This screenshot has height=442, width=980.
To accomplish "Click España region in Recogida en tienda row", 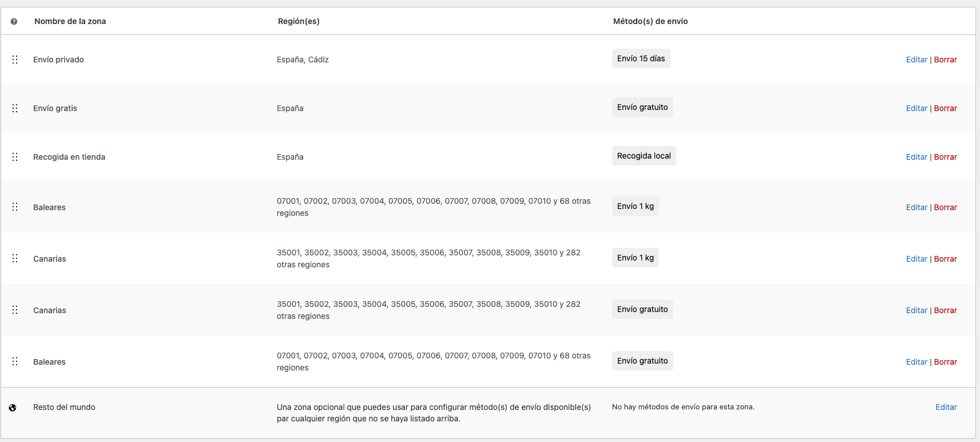I will click(290, 157).
